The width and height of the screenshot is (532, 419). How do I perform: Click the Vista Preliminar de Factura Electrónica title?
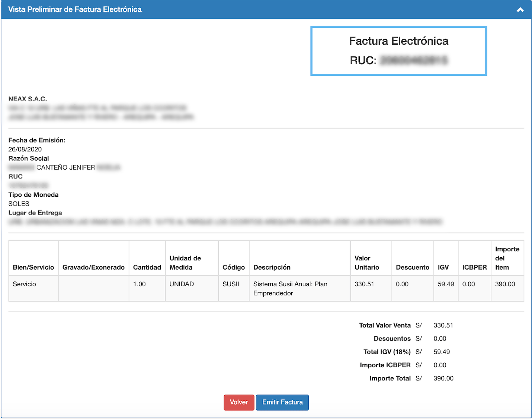75,9
